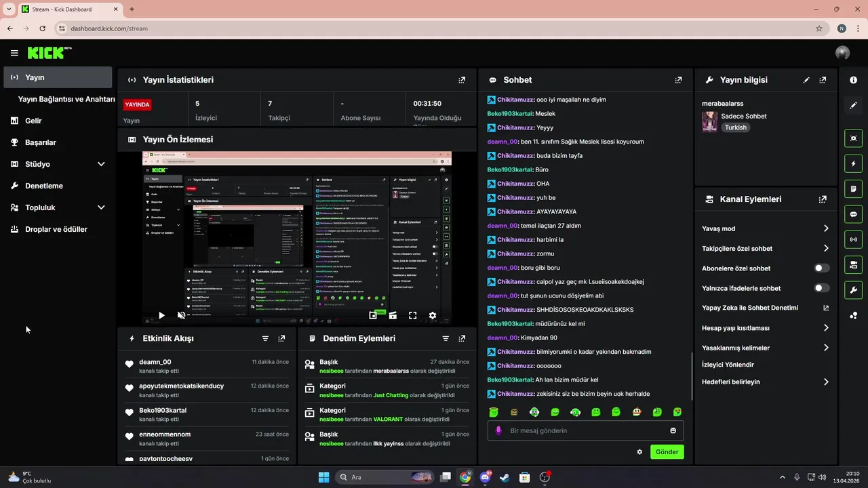Screen dimensions: 868x488
Task: Click the clip icon in the preview controls
Action: point(393,315)
